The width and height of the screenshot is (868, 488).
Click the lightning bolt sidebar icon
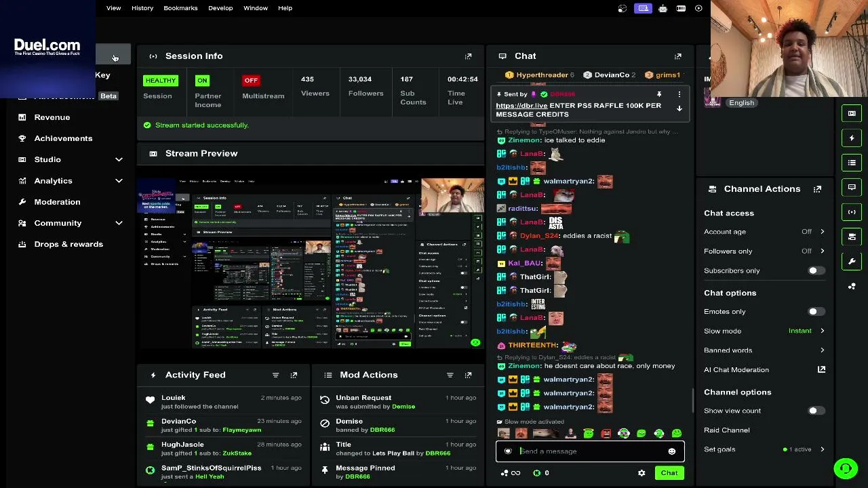(x=852, y=138)
